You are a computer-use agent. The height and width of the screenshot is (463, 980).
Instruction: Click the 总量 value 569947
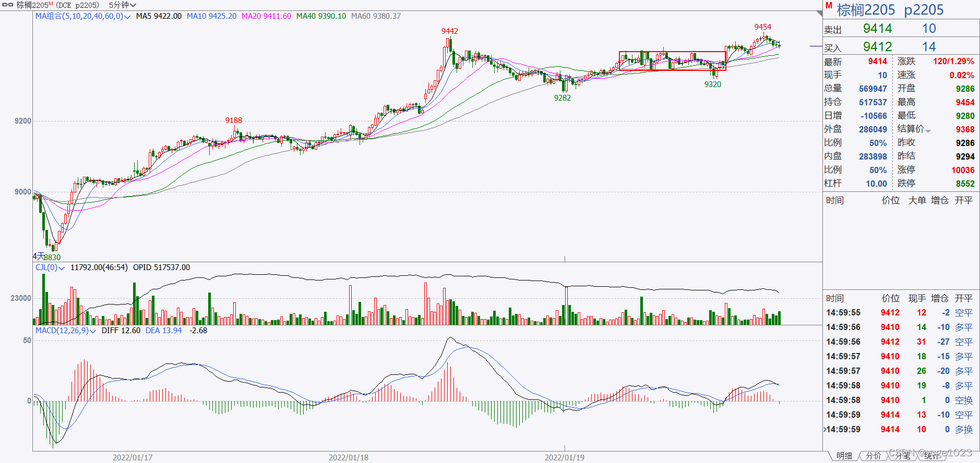pyautogui.click(x=873, y=89)
